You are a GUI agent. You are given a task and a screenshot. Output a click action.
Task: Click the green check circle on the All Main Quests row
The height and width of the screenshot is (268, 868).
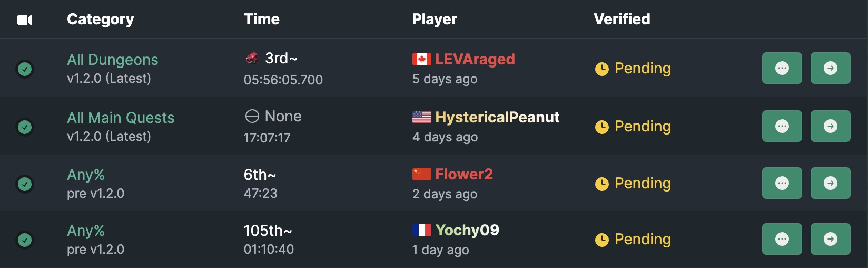pyautogui.click(x=25, y=127)
